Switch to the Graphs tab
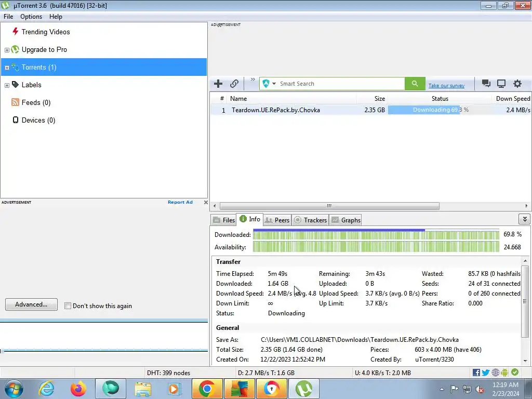The image size is (532, 399). coord(345,220)
